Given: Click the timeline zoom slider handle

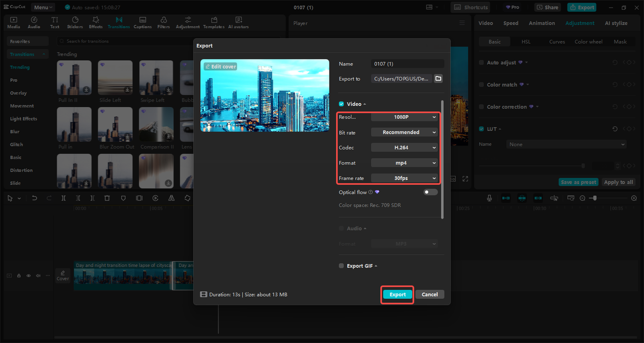Looking at the screenshot, I should [594, 198].
